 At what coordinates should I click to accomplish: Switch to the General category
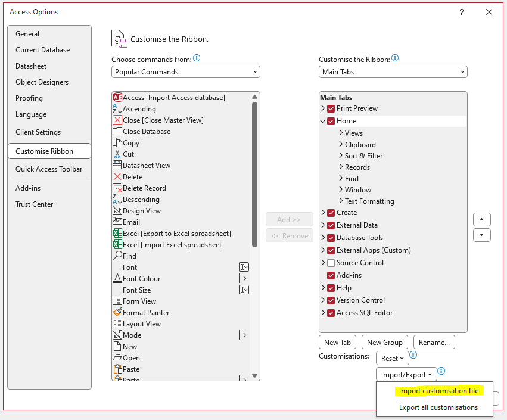pyautogui.click(x=49, y=33)
